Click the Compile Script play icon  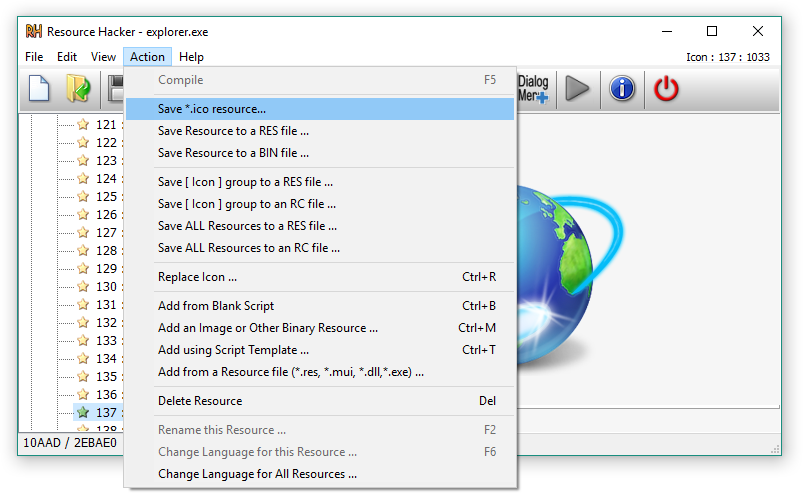click(x=577, y=89)
